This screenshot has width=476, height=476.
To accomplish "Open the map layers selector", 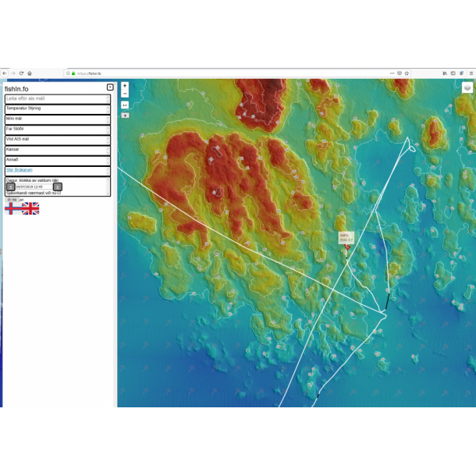I will [467, 87].
